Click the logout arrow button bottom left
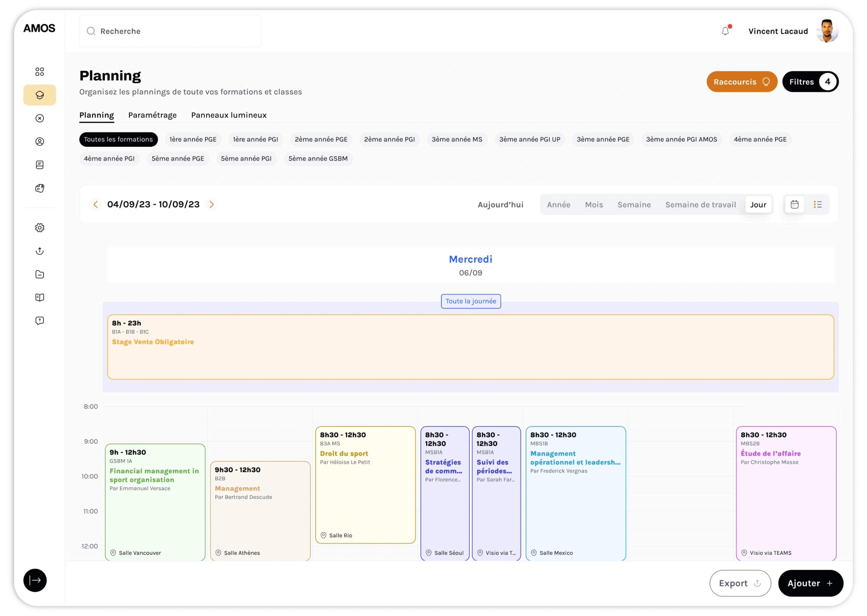The height and width of the screenshot is (616, 867). coord(35,580)
